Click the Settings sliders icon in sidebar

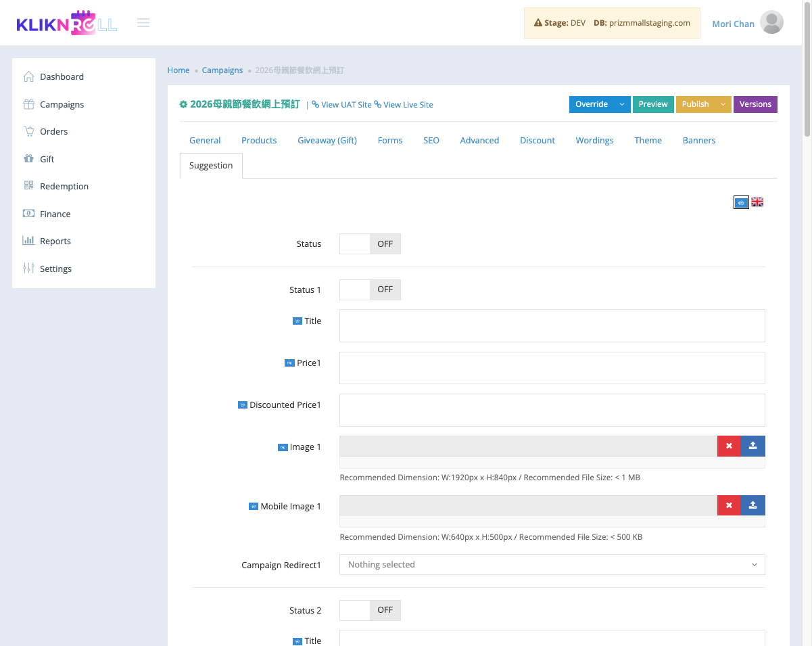tap(28, 269)
